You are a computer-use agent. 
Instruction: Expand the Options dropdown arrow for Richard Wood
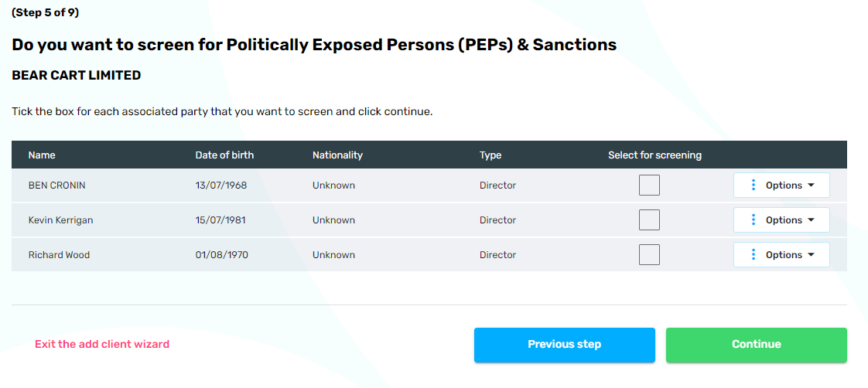(x=811, y=255)
